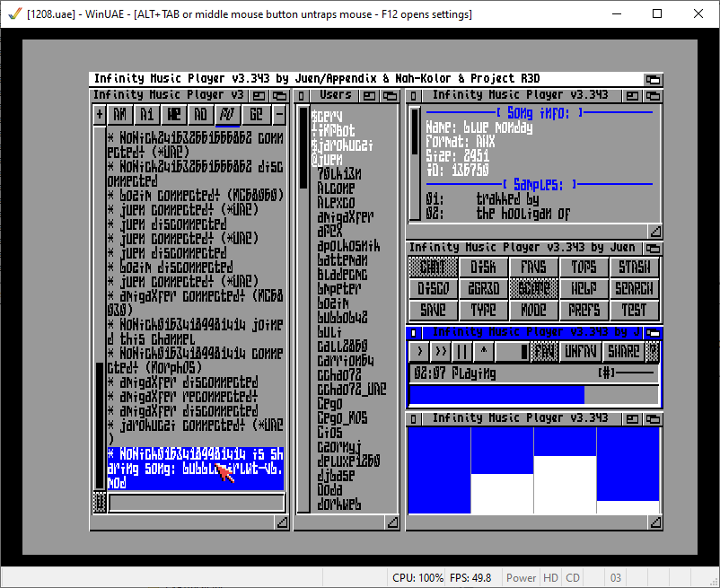Click depth gadget of the Users window
The width and height of the screenshot is (720, 588).
[390, 96]
